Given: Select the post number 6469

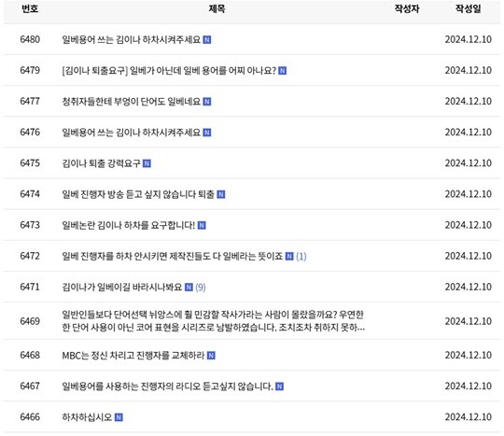Looking at the screenshot, I should [30, 321].
